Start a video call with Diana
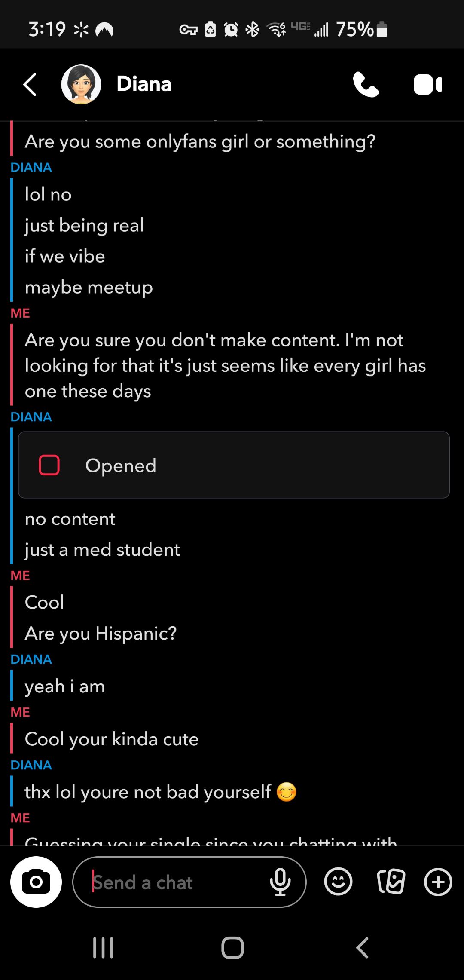Screen dimensions: 464x980 coord(427,84)
